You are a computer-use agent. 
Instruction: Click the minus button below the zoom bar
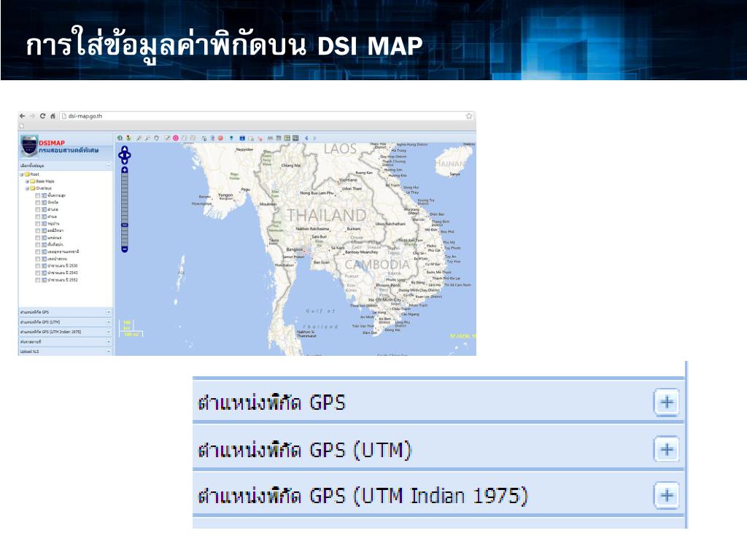coord(124,249)
